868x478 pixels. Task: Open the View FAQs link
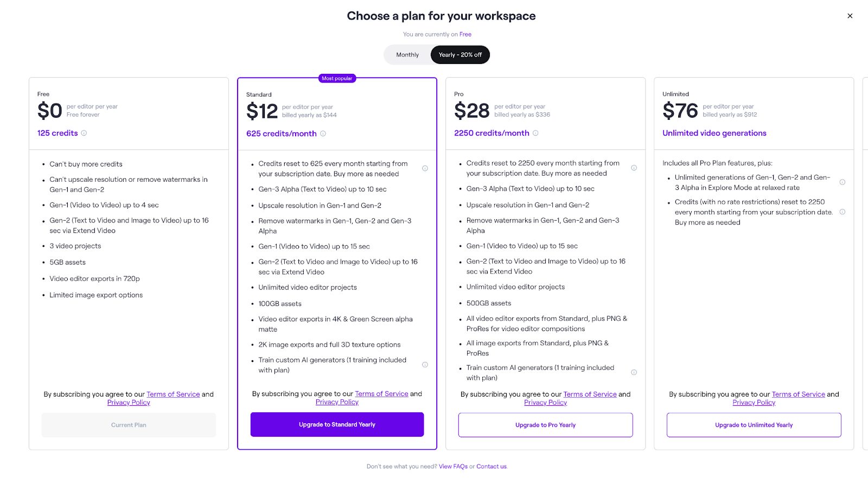tap(453, 467)
